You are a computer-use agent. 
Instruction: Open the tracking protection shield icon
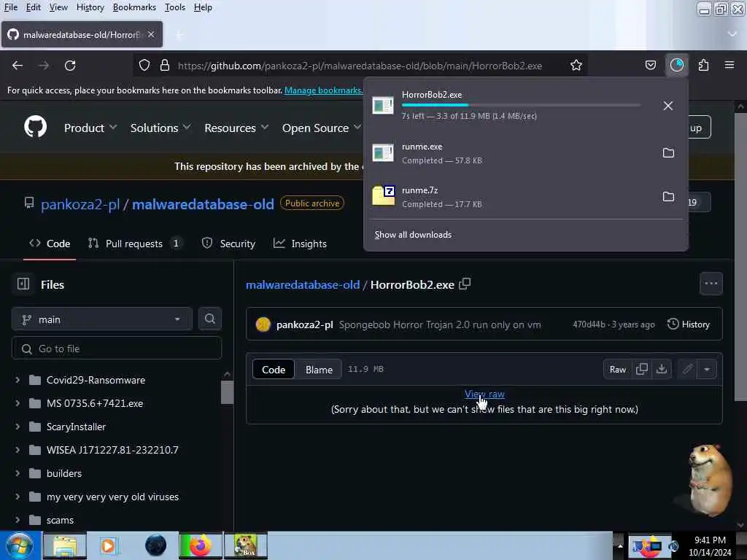click(144, 65)
